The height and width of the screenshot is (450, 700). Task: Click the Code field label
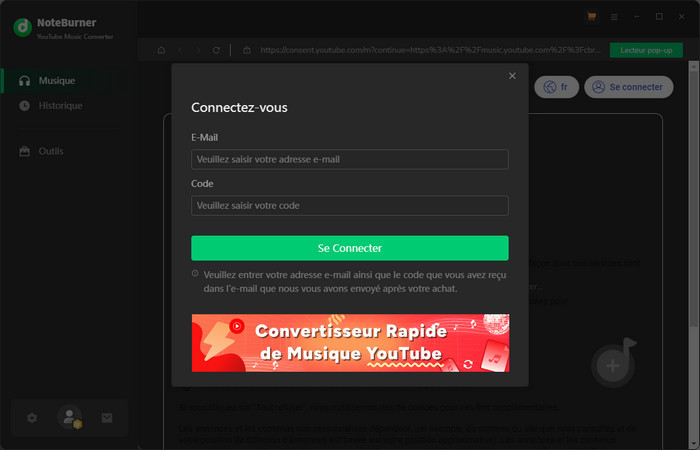(x=202, y=184)
